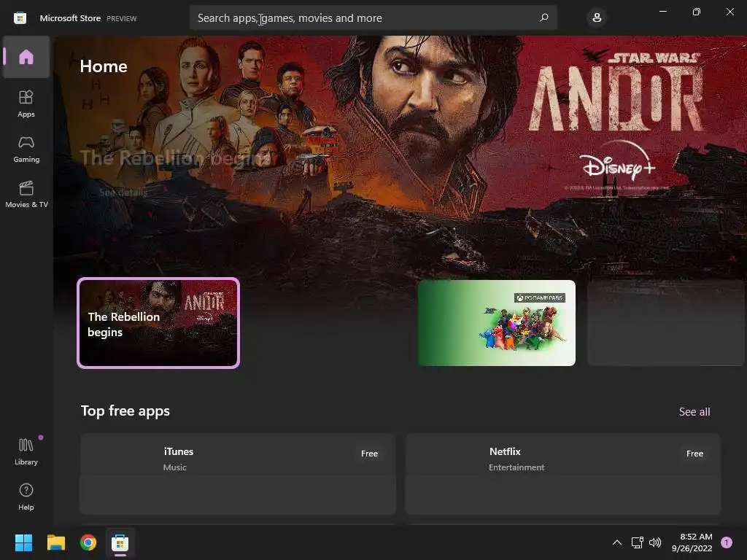747x560 pixels.
Task: Close the Microsoft Store window
Action: coord(729,12)
